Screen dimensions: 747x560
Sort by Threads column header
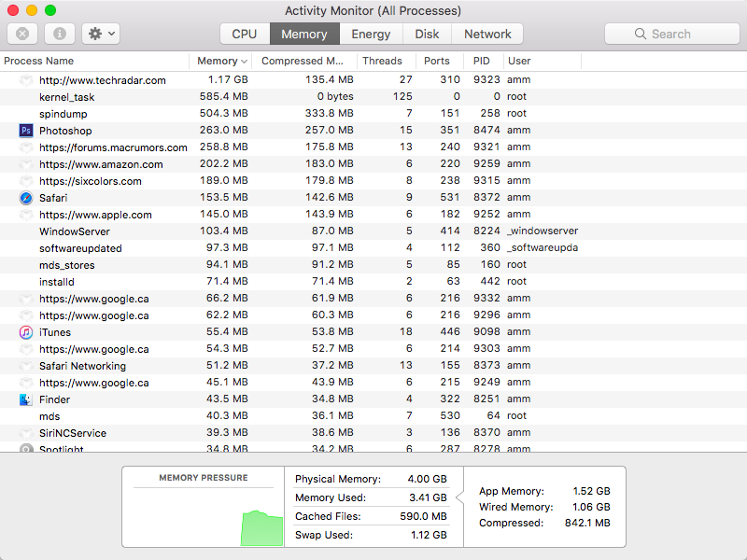point(387,61)
